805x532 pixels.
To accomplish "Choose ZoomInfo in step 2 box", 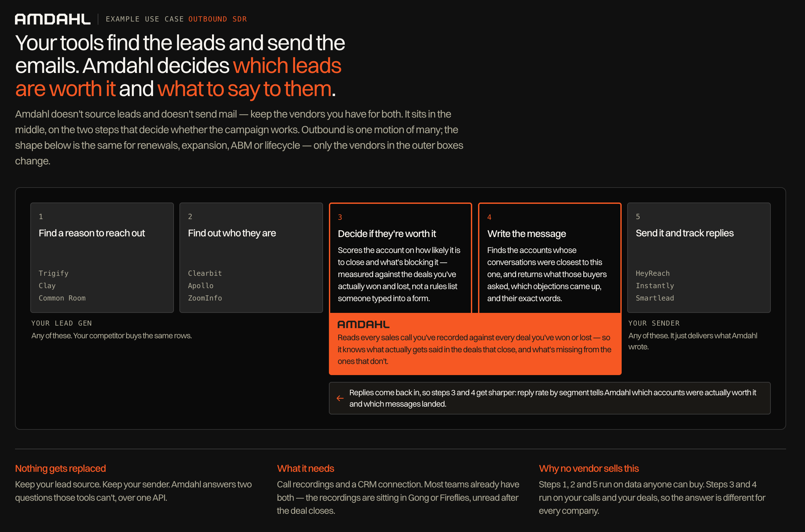I will coord(205,298).
